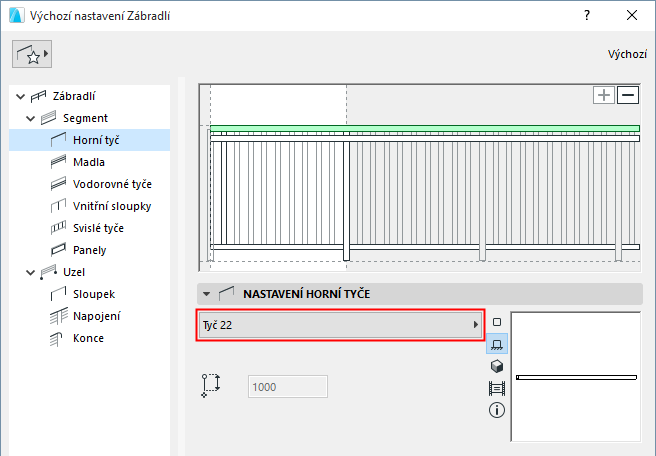Zoom in the railing preview with plus
The image size is (656, 456).
point(604,95)
